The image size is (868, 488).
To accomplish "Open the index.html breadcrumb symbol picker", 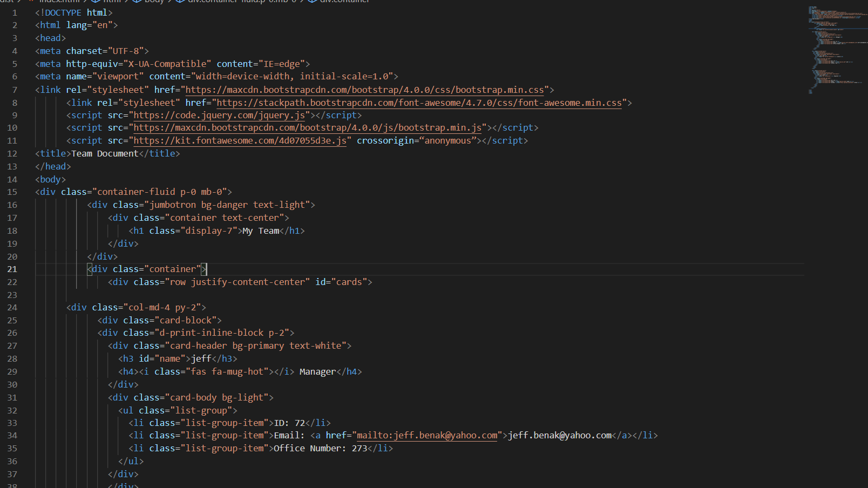I will (59, 2).
